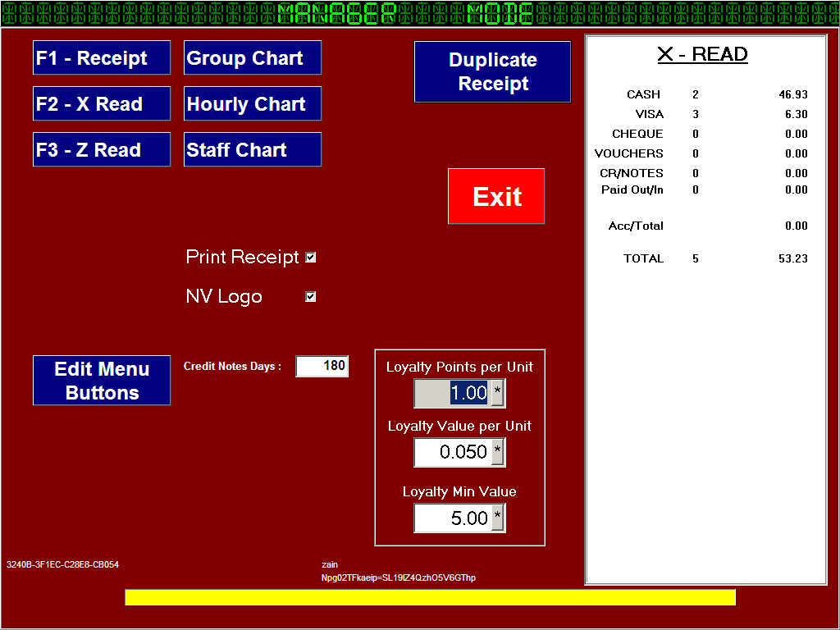Show the Staff Chart
Screen dimensions: 840x630
(x=253, y=150)
